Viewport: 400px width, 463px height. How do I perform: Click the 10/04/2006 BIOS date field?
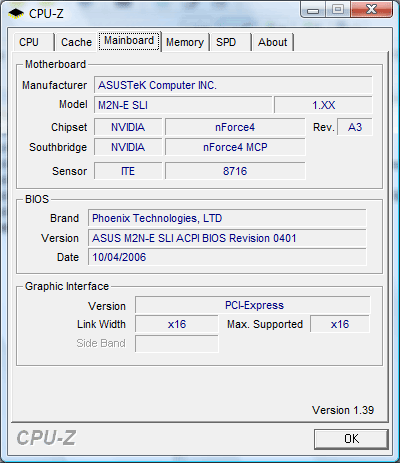click(227, 257)
